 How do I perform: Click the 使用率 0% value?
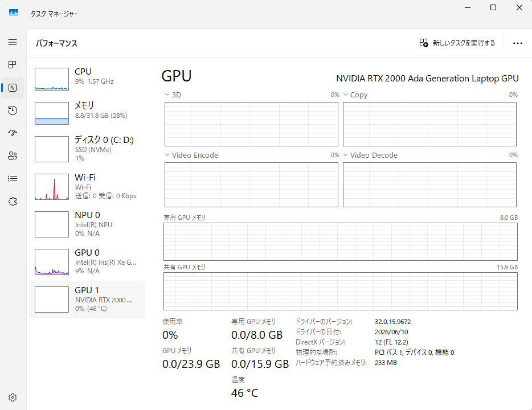[x=170, y=335]
